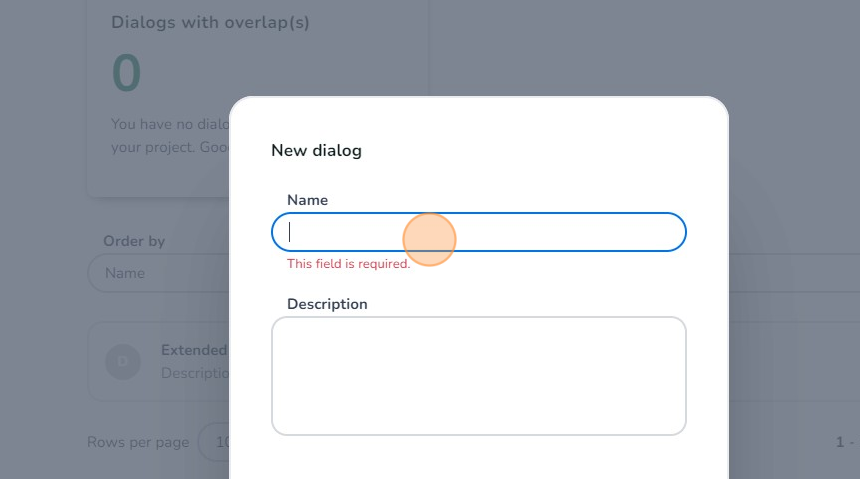860x479 pixels.
Task: Click the orange cursor highlight in the Name field
Action: (x=430, y=240)
